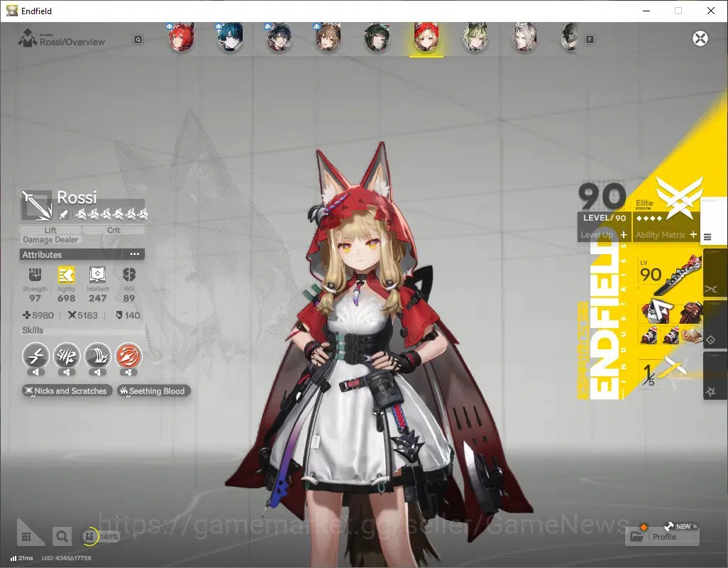The width and height of the screenshot is (728, 568).
Task: Open Rossi's class emblem icon
Action: (36, 204)
